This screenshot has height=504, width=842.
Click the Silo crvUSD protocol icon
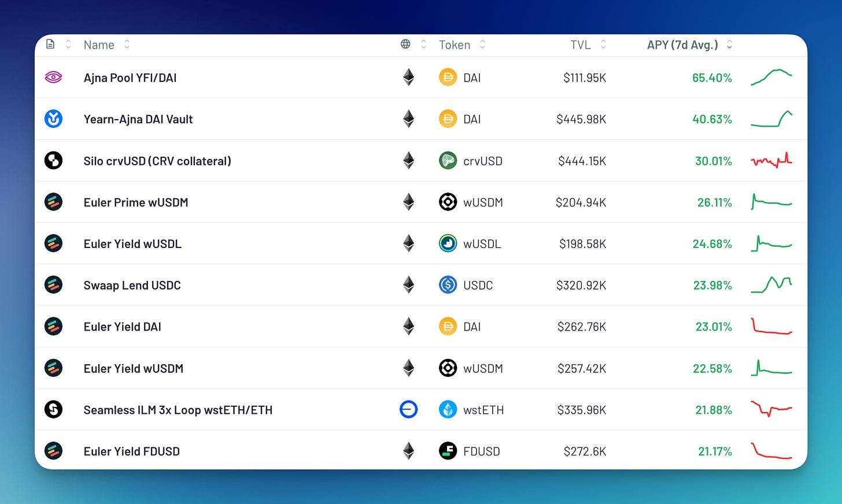pyautogui.click(x=53, y=161)
